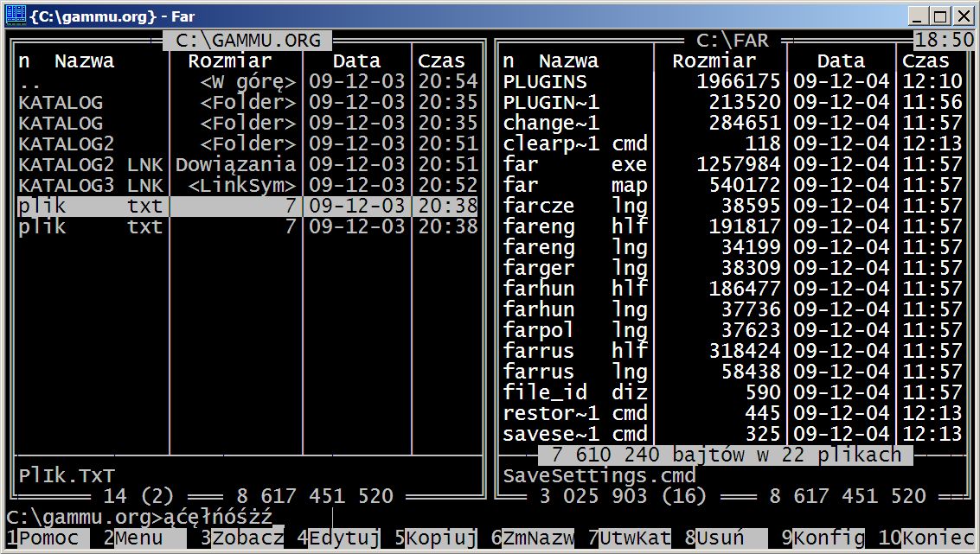Select the KATALOG3 LNK LinkSym entry

[x=247, y=186]
